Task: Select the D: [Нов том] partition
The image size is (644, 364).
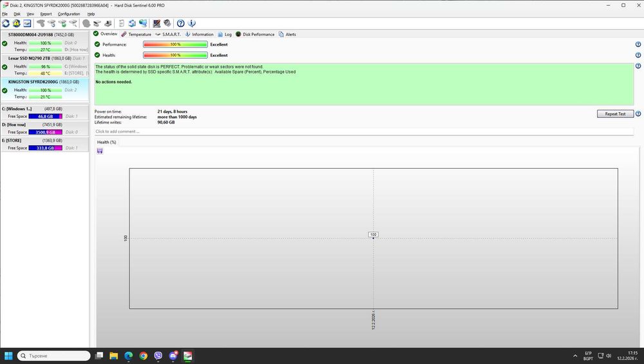Action: [x=45, y=128]
